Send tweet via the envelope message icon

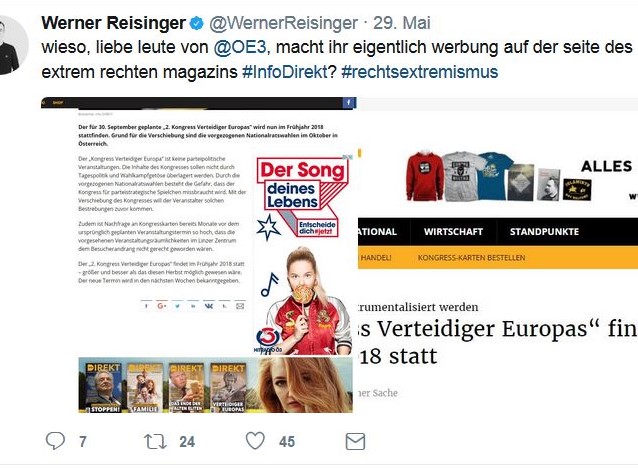[355, 441]
